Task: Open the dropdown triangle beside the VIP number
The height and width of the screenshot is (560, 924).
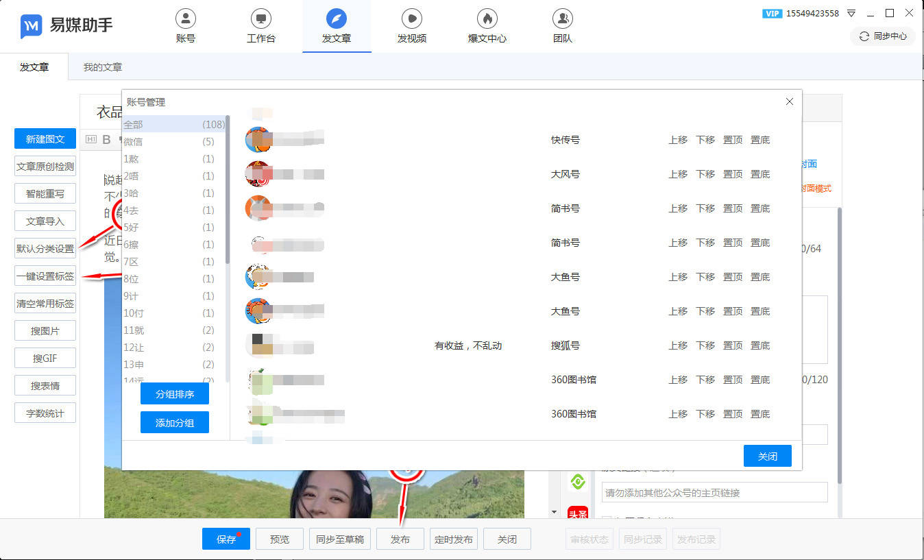Action: (x=851, y=13)
